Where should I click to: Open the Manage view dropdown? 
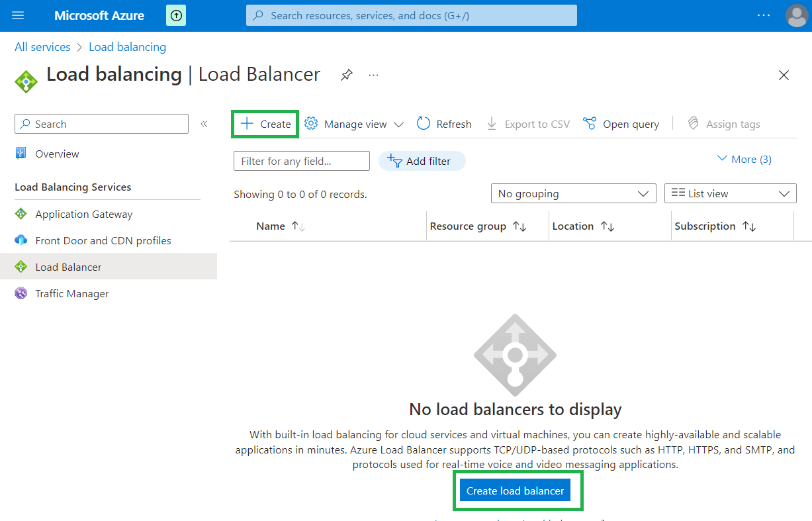coord(354,124)
